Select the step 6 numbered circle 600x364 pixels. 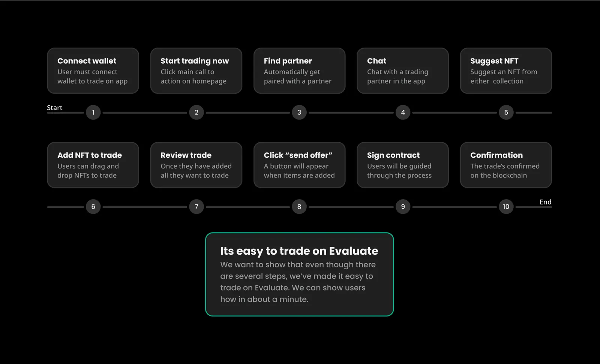pyautogui.click(x=93, y=207)
